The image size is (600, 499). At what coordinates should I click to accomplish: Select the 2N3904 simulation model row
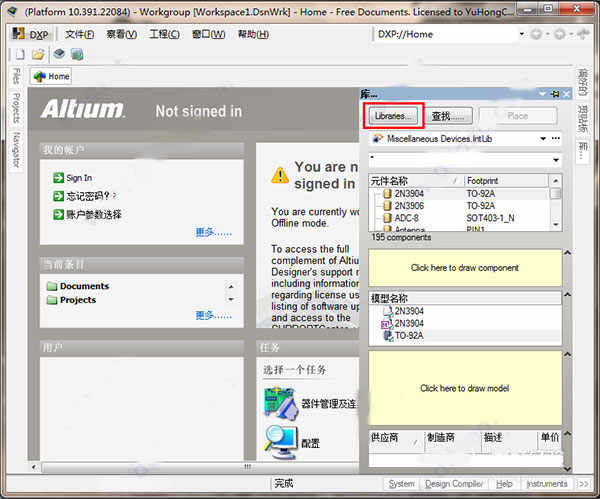[x=465, y=323]
